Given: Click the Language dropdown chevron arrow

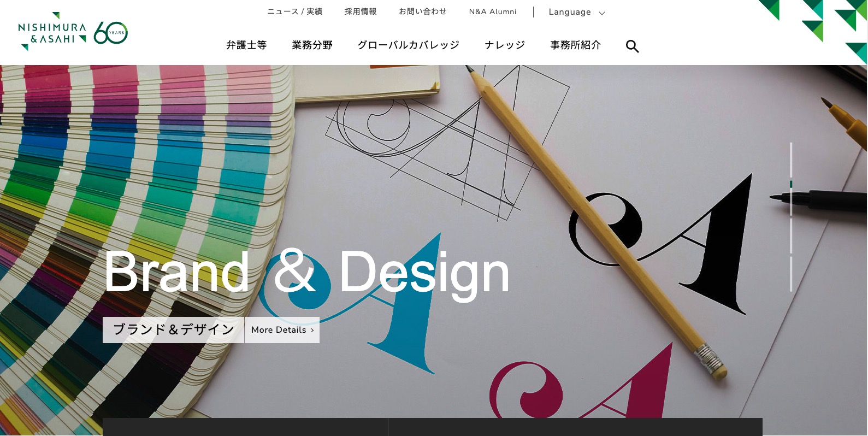Looking at the screenshot, I should [602, 13].
